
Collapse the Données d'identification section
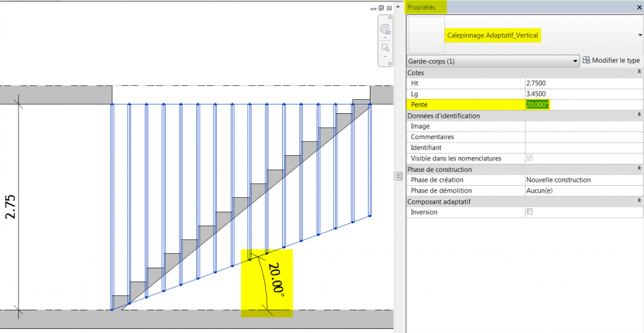639,115
